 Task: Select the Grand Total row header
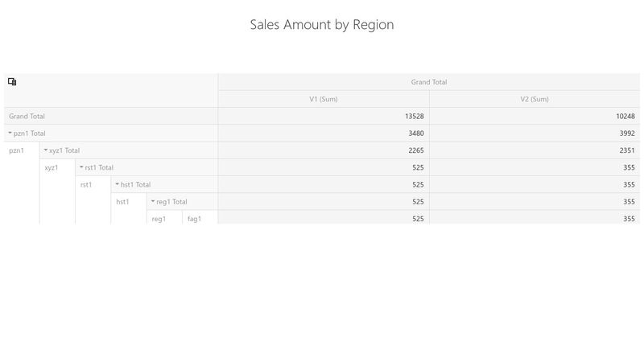pyautogui.click(x=27, y=117)
